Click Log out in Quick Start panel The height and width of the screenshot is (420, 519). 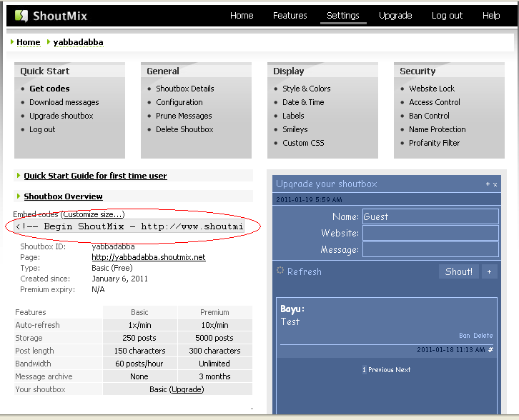point(42,129)
